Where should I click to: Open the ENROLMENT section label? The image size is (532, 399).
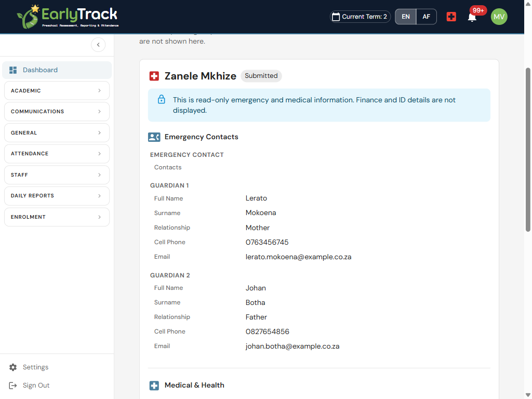tap(28, 217)
